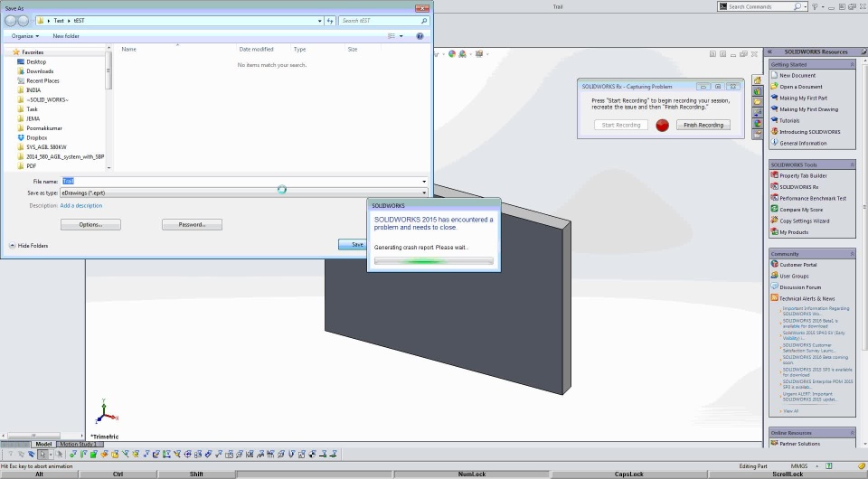
Task: Click the search magnifier in Save As dialog
Action: [424, 21]
